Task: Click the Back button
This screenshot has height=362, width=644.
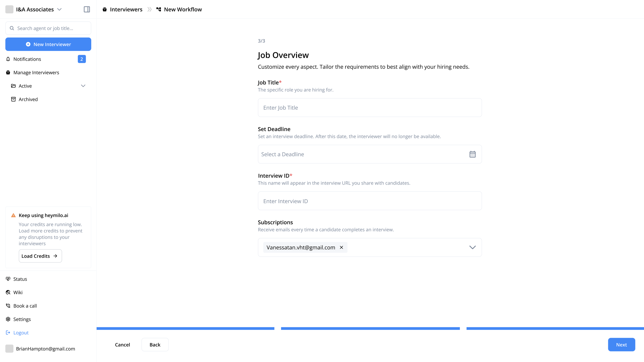Action: tap(155, 344)
